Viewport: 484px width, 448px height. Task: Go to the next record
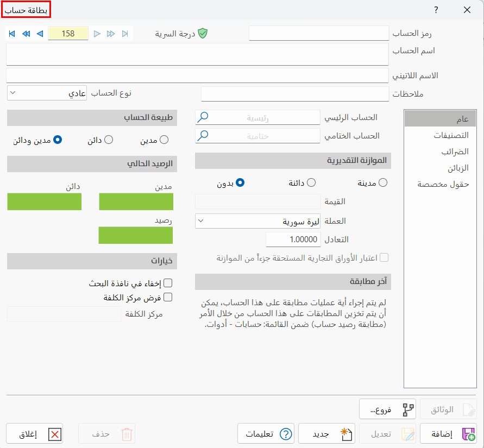click(x=97, y=34)
